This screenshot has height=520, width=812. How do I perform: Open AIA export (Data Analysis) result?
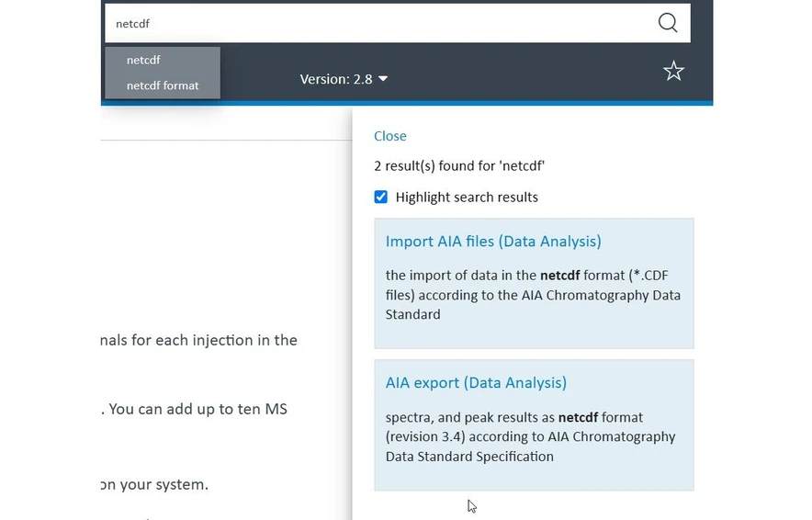click(x=476, y=383)
